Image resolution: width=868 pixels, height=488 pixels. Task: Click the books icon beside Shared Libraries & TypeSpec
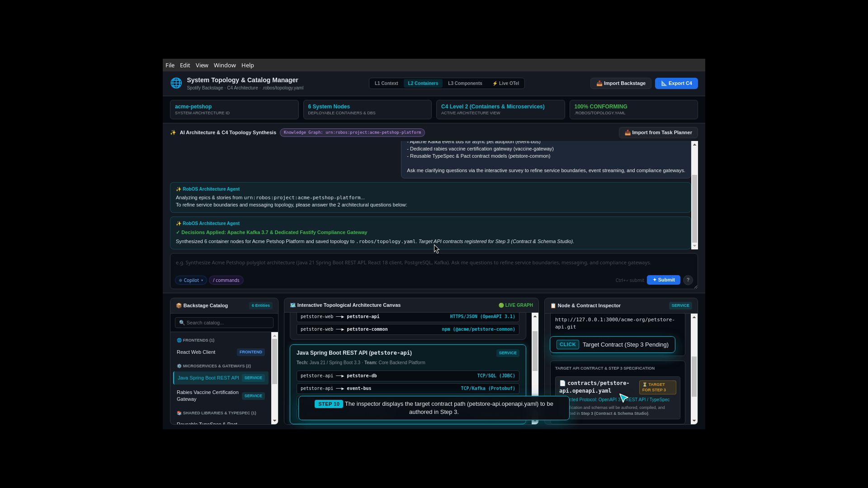179,413
